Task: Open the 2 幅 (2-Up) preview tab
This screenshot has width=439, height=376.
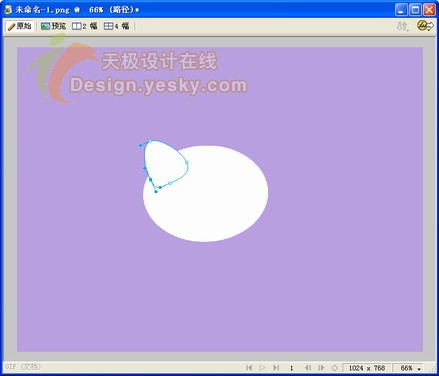Action: [x=85, y=26]
